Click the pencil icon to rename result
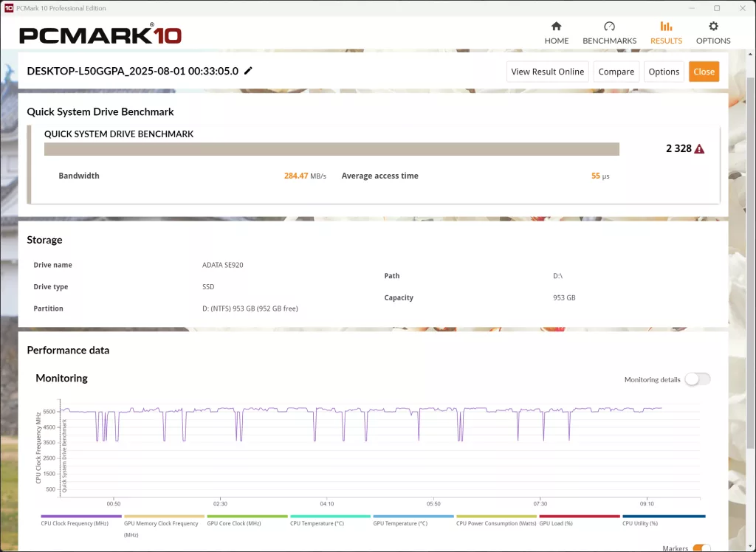This screenshot has width=756, height=552. click(x=248, y=71)
